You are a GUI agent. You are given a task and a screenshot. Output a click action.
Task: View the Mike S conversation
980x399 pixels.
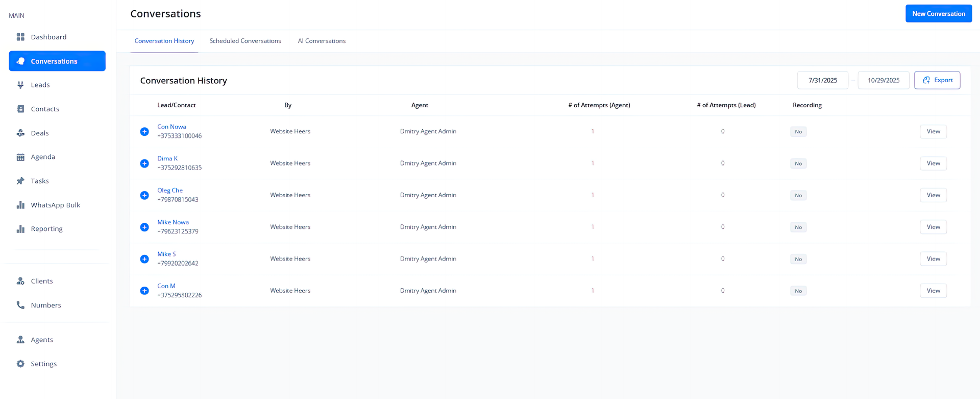click(933, 259)
